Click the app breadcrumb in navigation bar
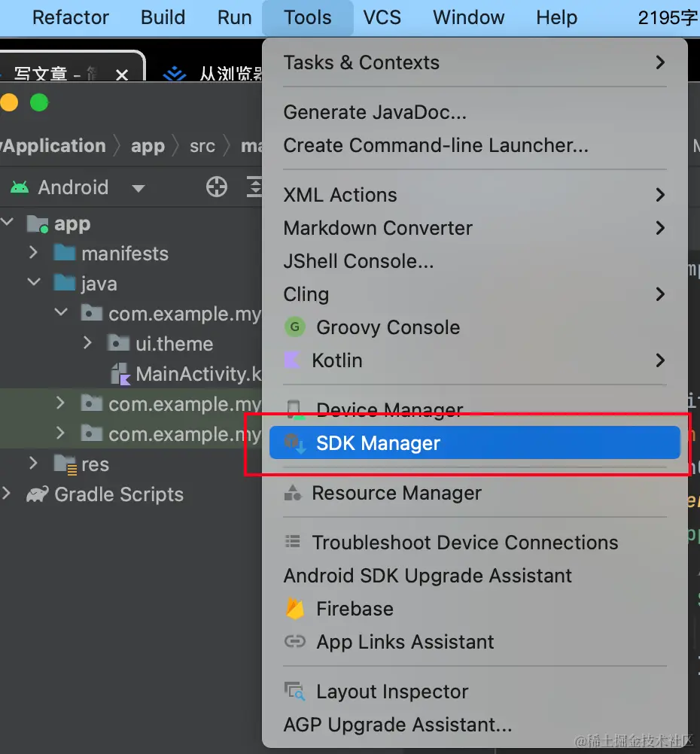 tap(148, 146)
